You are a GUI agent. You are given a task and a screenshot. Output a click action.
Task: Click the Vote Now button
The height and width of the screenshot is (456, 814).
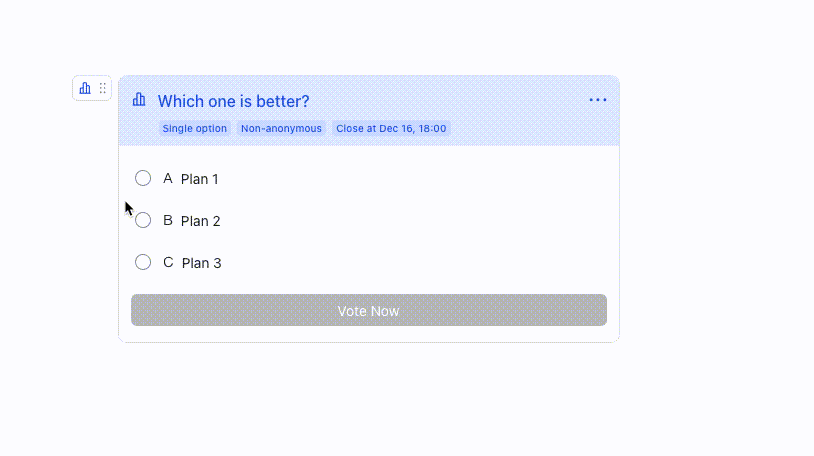[368, 310]
